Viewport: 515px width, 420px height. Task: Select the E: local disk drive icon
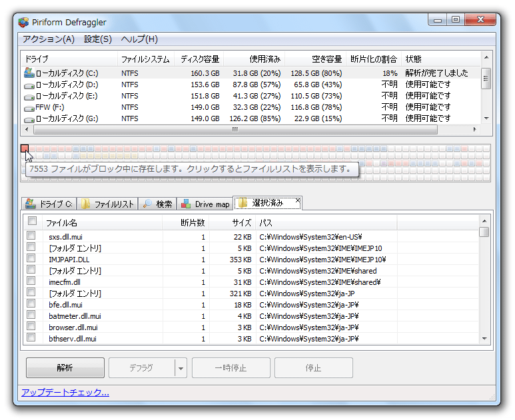click(x=29, y=97)
